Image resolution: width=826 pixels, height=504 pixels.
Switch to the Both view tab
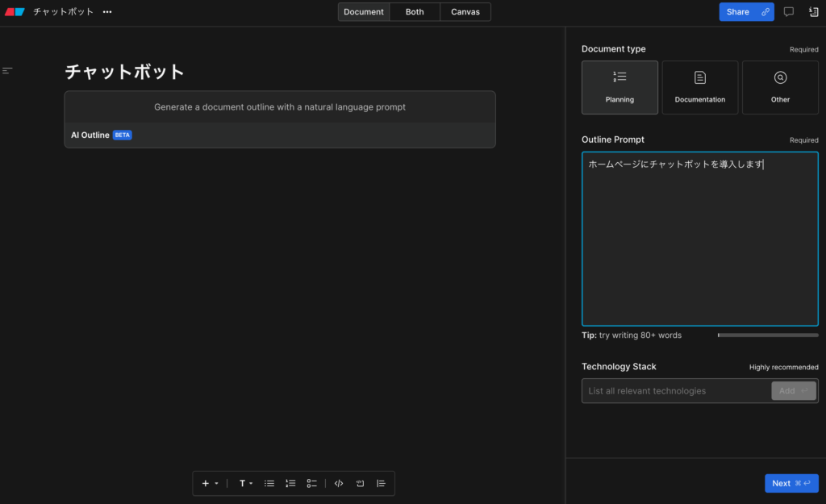[x=415, y=11]
